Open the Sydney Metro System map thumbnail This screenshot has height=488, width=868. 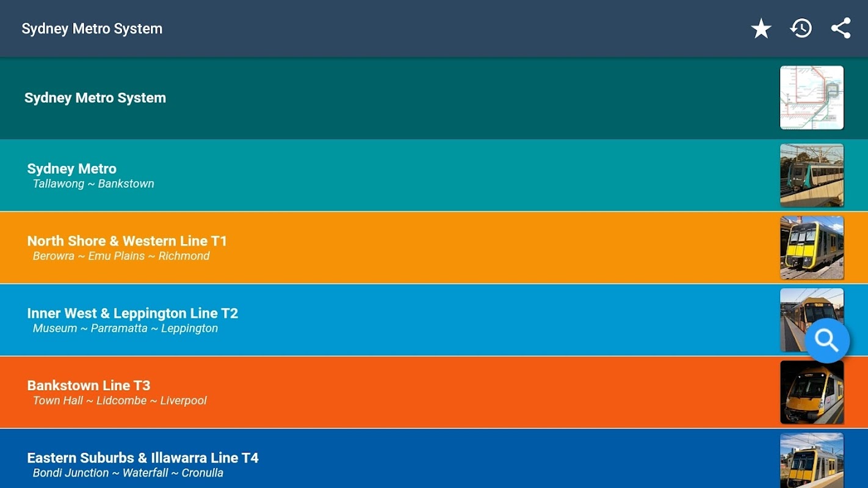(x=812, y=98)
